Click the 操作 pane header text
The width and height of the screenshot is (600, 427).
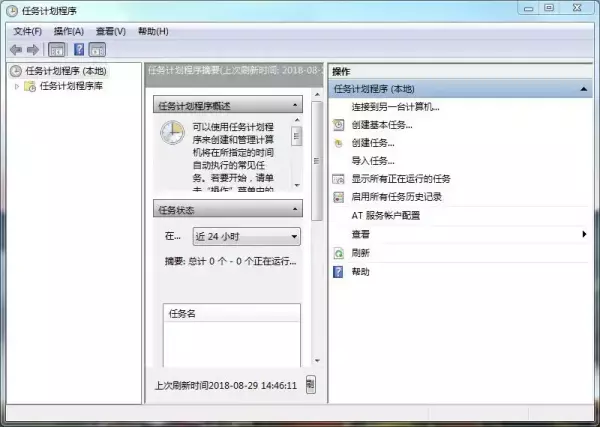point(341,71)
